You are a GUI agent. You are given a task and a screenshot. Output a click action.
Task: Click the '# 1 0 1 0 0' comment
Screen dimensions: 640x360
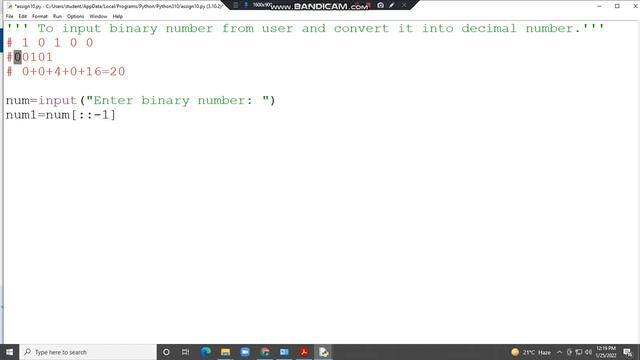tap(50, 42)
